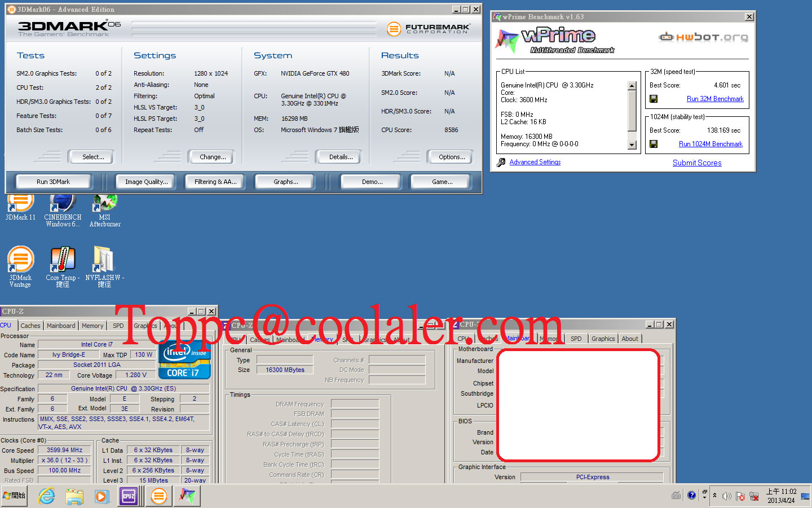Screen dimensions: 812x508
Task: Expand hidden system tray icons arrow
Action: (x=715, y=496)
